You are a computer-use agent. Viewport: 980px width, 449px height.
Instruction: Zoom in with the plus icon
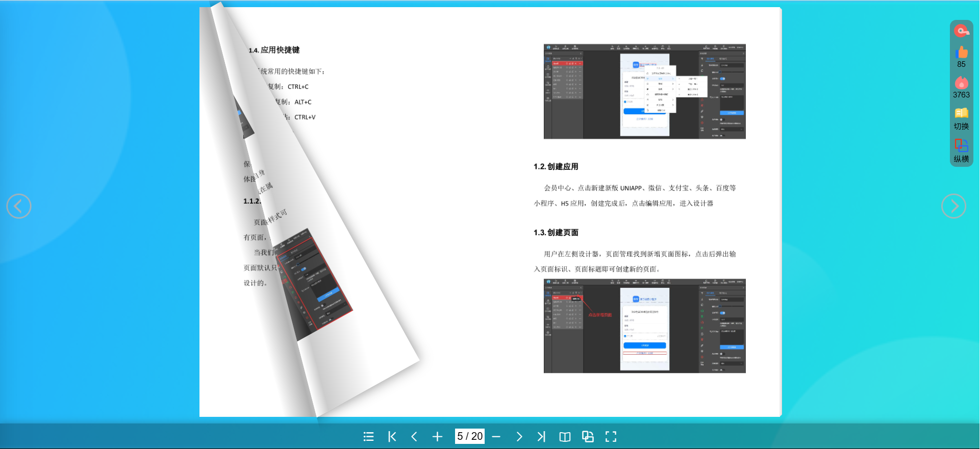437,437
